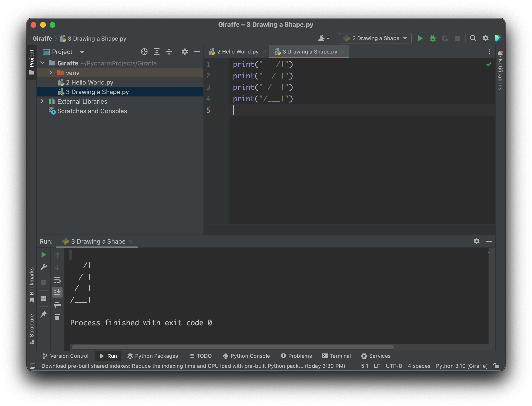Expand the venv folder
Viewport: 532px width, 406px height.
point(50,73)
